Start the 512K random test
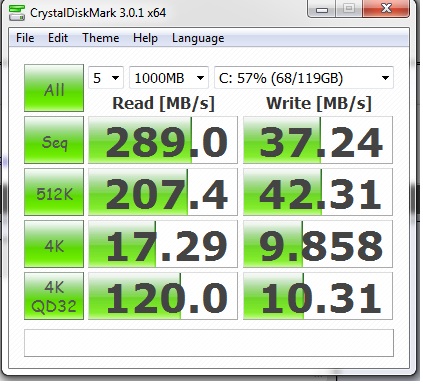This screenshot has width=423, height=388. point(54,192)
